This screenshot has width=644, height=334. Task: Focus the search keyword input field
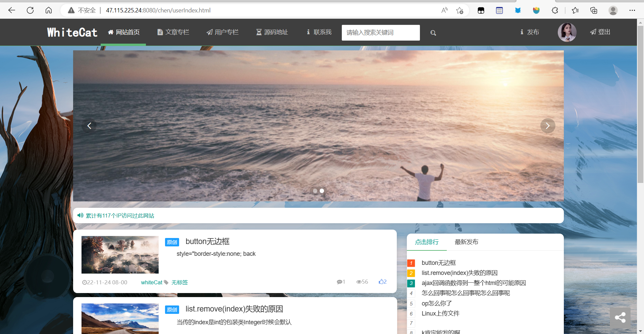pyautogui.click(x=381, y=33)
